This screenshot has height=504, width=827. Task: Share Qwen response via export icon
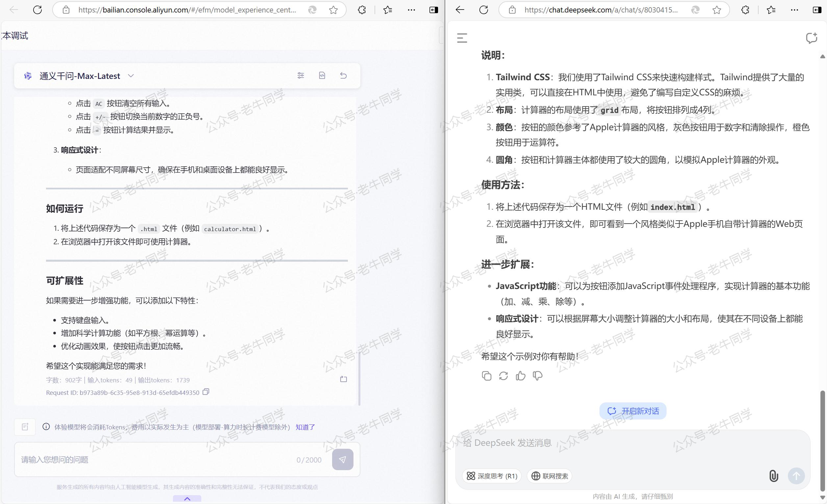(343, 379)
